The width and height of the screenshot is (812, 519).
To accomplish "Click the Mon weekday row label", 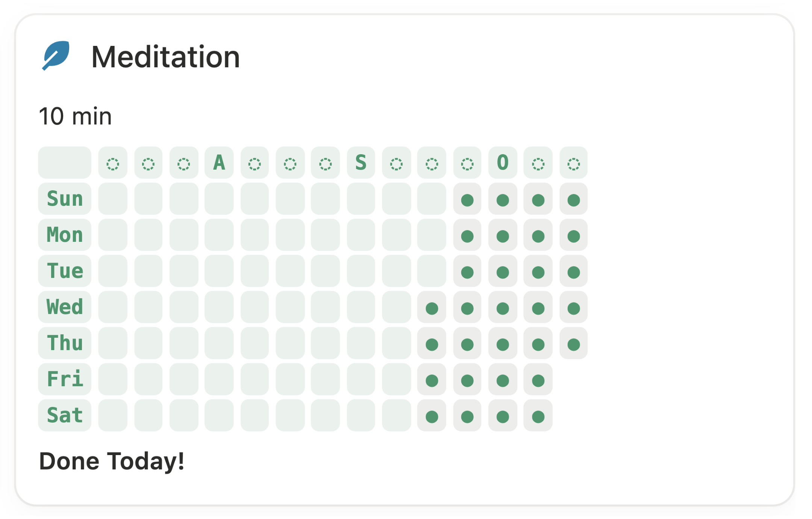I will (65, 235).
